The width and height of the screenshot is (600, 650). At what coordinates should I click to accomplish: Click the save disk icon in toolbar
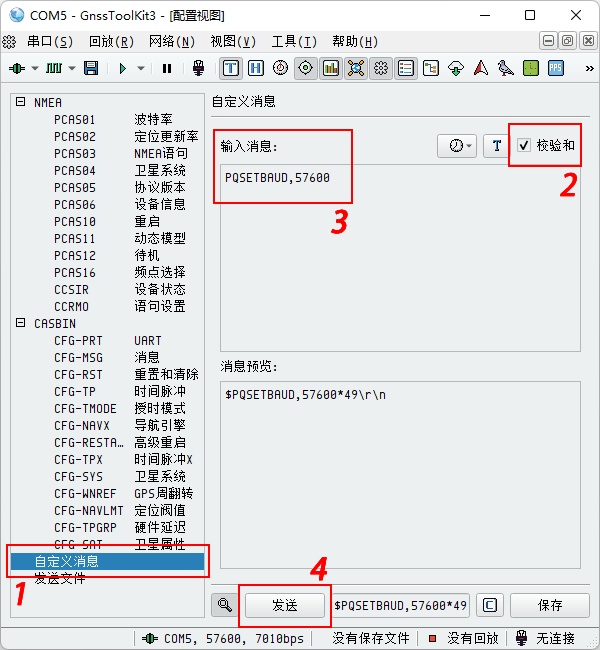(x=91, y=68)
